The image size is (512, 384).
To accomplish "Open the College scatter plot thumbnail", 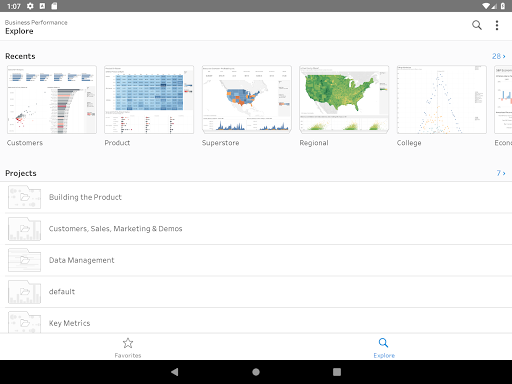I will click(x=442, y=100).
